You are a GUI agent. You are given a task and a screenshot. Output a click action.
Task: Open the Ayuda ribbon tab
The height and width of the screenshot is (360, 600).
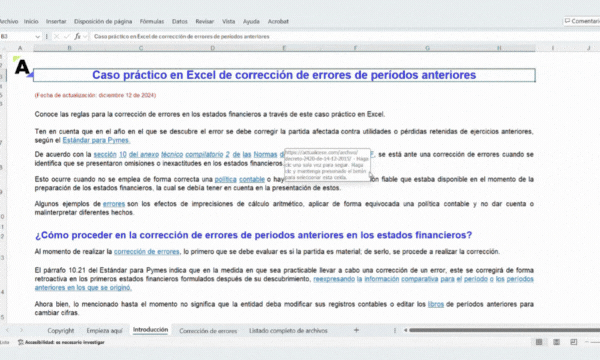pos(251,21)
